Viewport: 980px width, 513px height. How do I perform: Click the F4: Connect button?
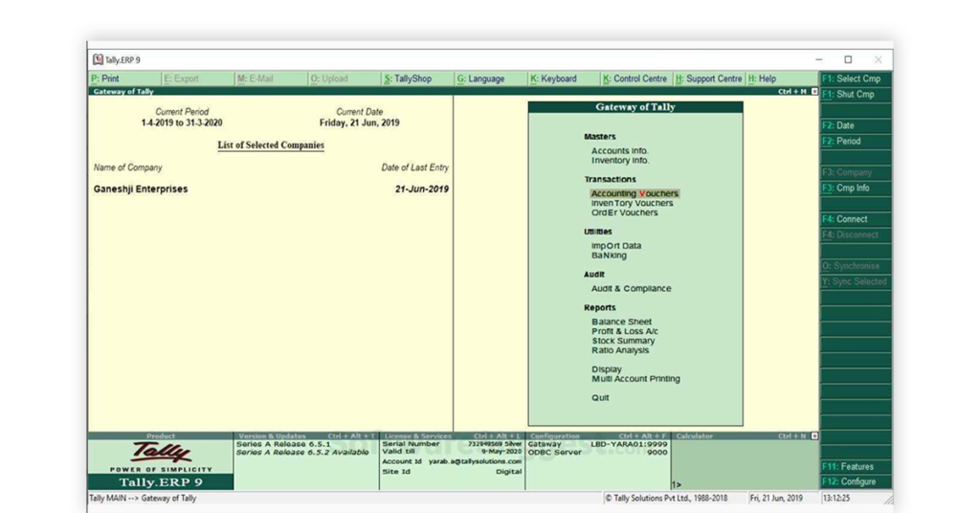pos(856,219)
